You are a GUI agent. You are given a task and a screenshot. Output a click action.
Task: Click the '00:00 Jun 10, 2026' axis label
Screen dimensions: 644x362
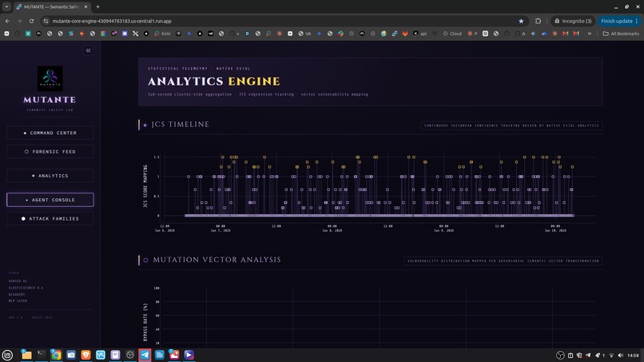tap(555, 228)
